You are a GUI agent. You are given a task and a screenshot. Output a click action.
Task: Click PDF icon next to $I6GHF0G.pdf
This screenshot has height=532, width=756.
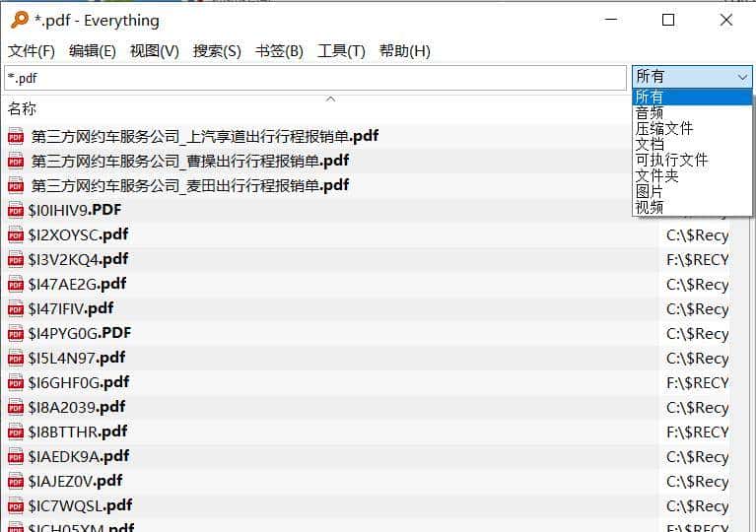point(16,382)
